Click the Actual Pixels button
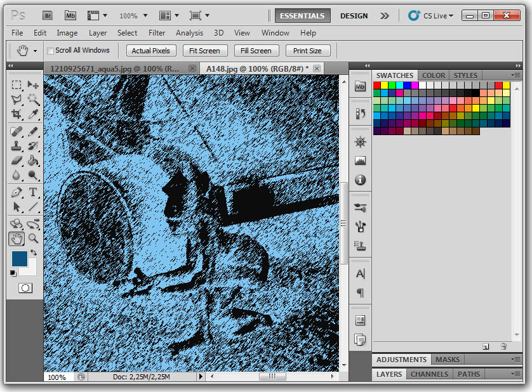Viewport: 532px width, 392px height. 151,51
